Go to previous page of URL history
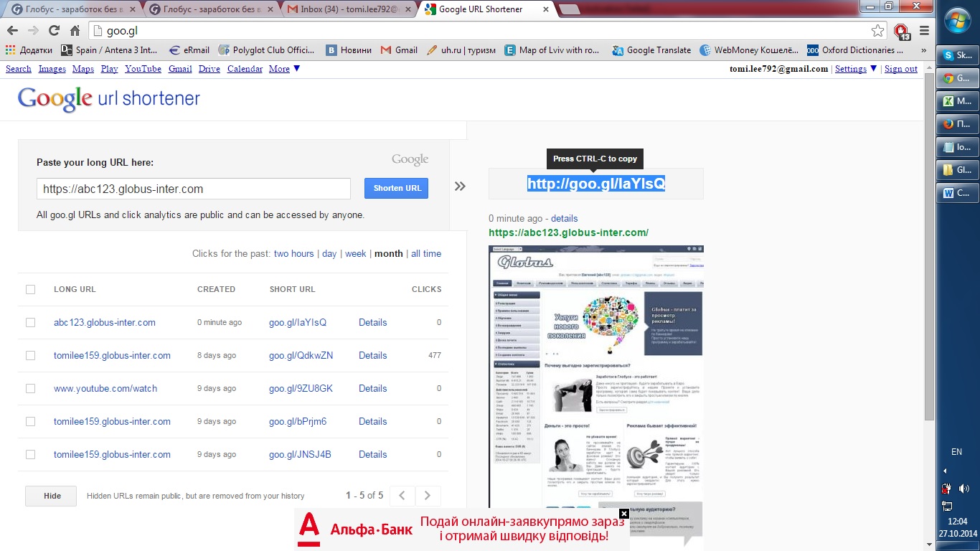This screenshot has width=980, height=551. pyautogui.click(x=402, y=495)
